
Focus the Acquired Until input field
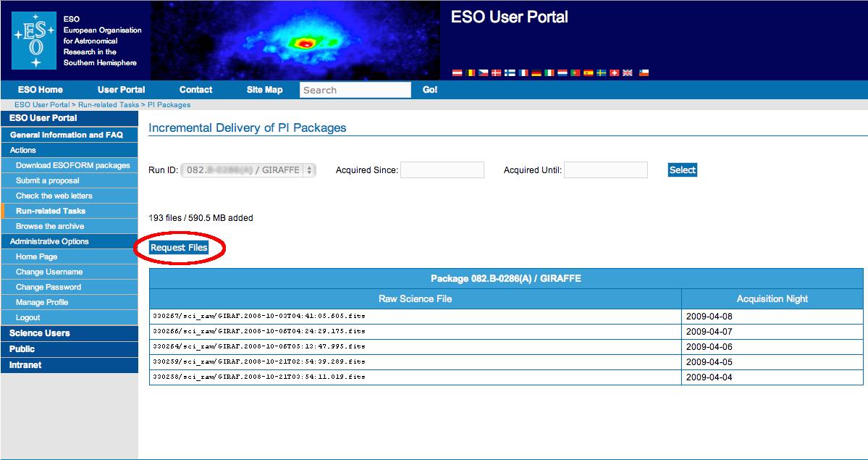[x=605, y=170]
